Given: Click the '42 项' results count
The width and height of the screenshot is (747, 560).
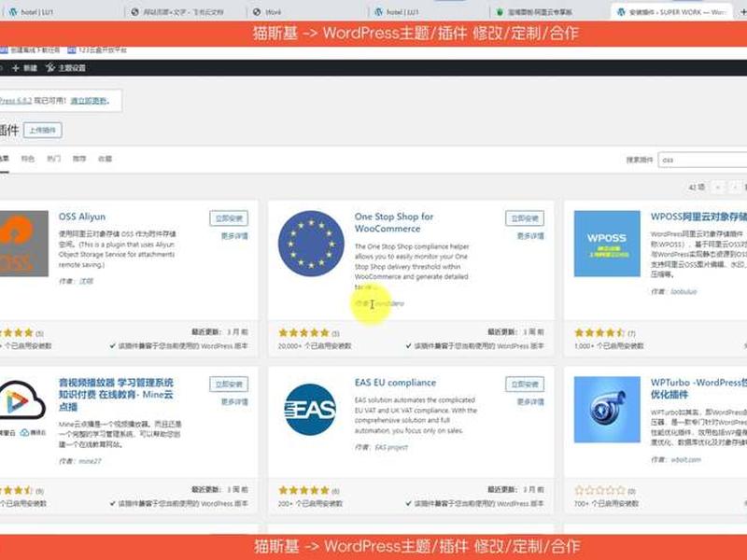Looking at the screenshot, I should pyautogui.click(x=697, y=188).
